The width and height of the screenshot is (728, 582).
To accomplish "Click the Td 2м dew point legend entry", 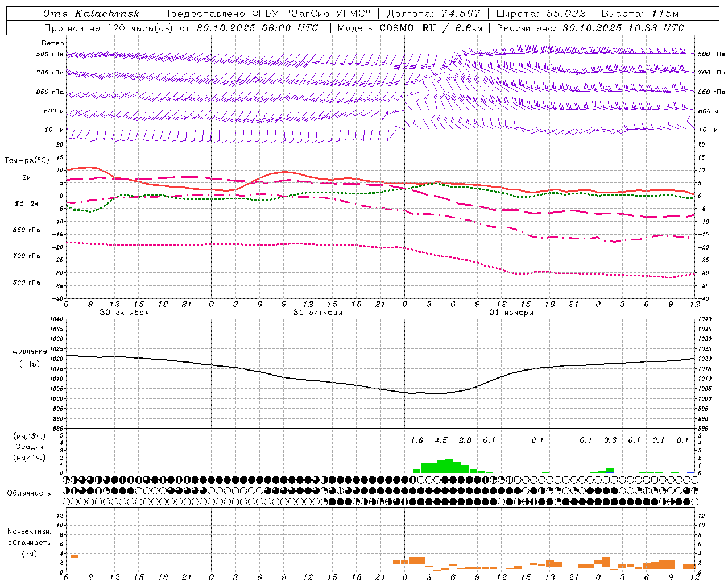I will coord(27,203).
